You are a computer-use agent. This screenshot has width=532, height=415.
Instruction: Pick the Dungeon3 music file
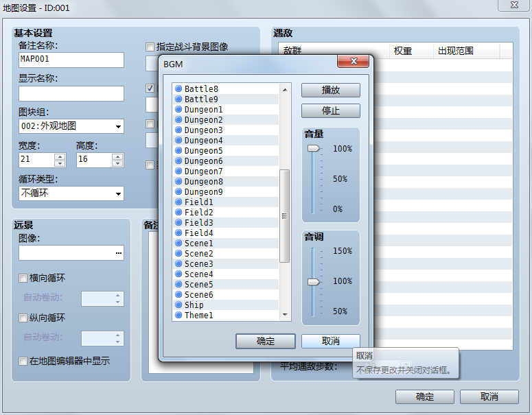[226, 130]
